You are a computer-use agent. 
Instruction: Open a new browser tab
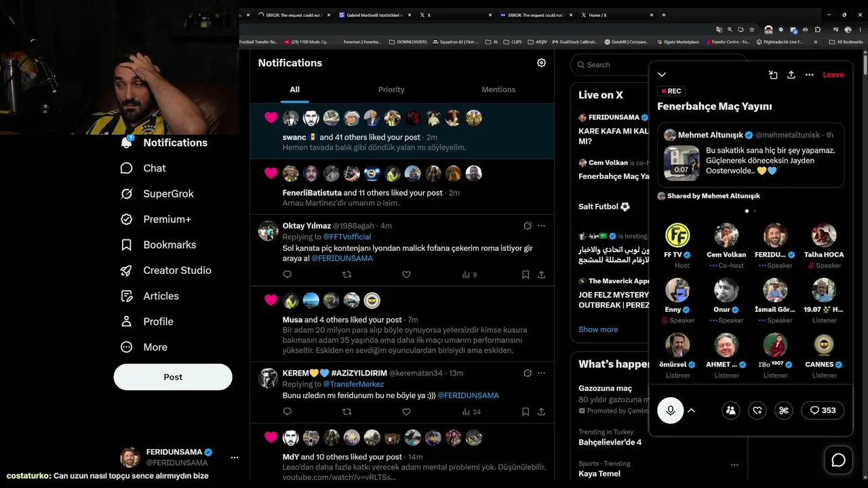(x=664, y=15)
